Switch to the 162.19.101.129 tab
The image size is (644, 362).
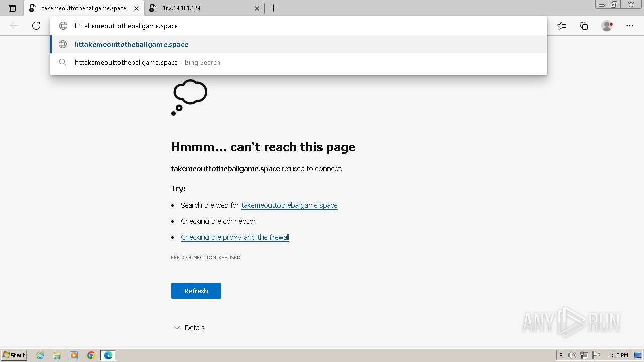coord(204,8)
